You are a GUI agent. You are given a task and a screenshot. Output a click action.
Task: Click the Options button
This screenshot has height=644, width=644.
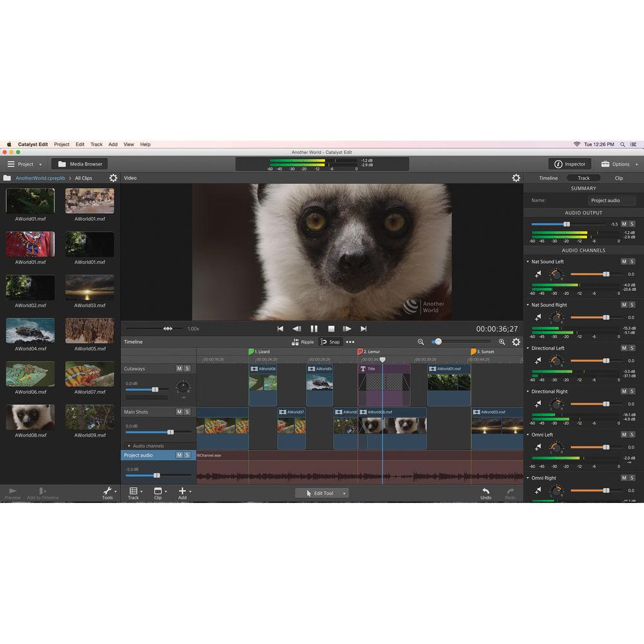point(616,164)
